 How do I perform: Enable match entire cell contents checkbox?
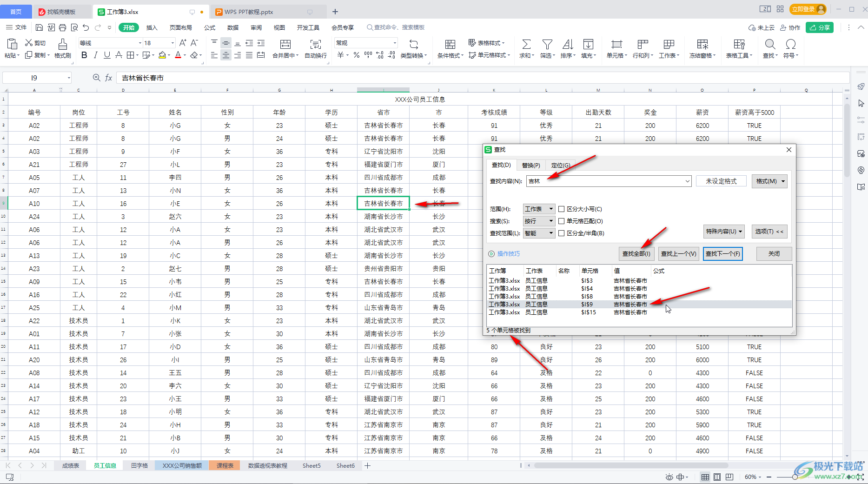[x=561, y=221]
